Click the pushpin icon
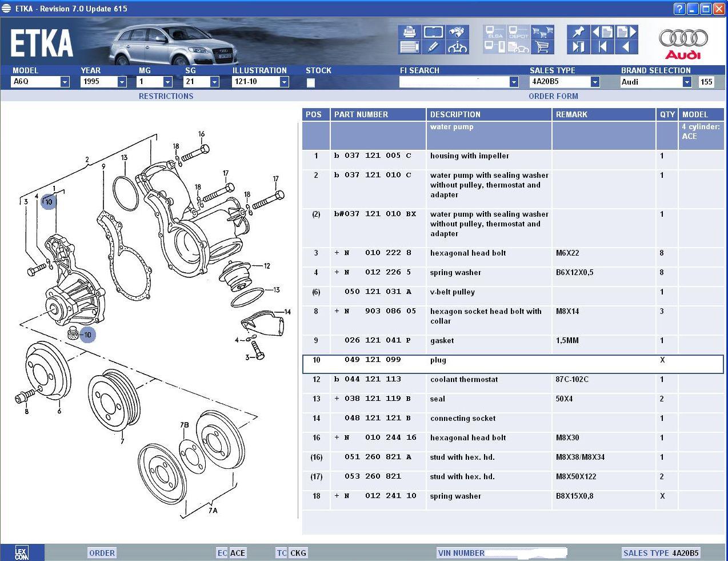This screenshot has height=561, width=728. pyautogui.click(x=579, y=32)
